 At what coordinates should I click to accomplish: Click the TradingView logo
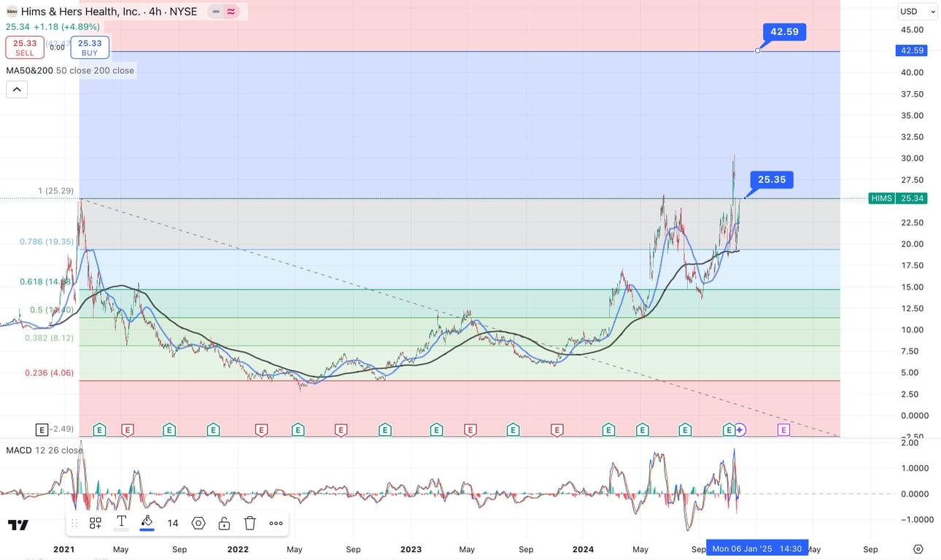pos(18,525)
